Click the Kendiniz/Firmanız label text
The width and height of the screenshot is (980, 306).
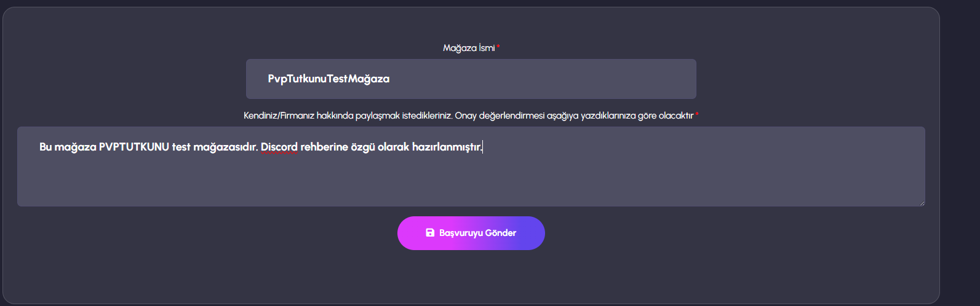tap(279, 116)
